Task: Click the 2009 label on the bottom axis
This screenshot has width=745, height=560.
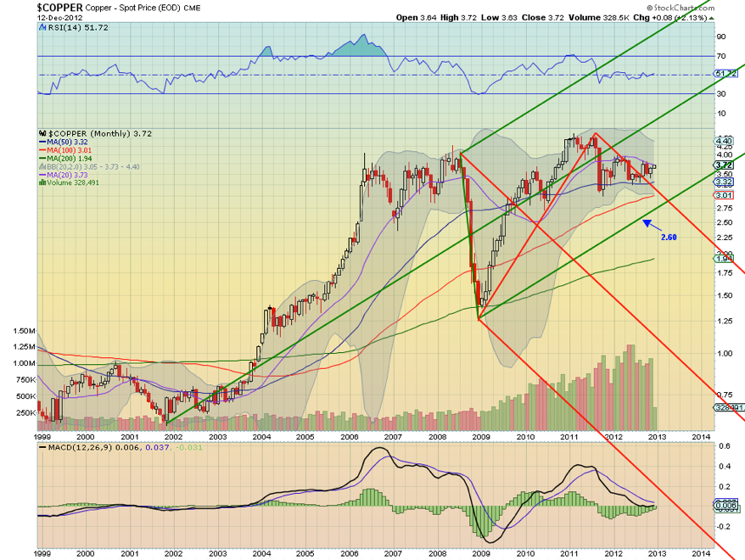Action: tap(481, 551)
